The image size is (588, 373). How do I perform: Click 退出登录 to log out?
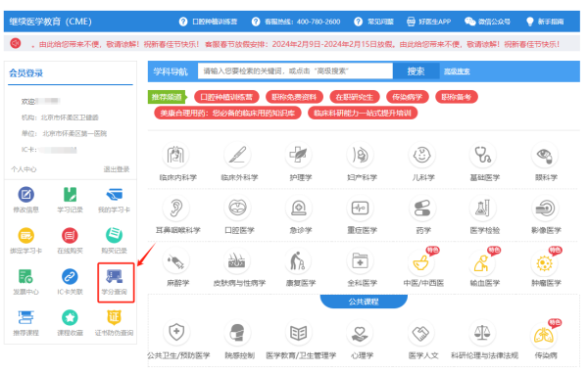point(117,169)
